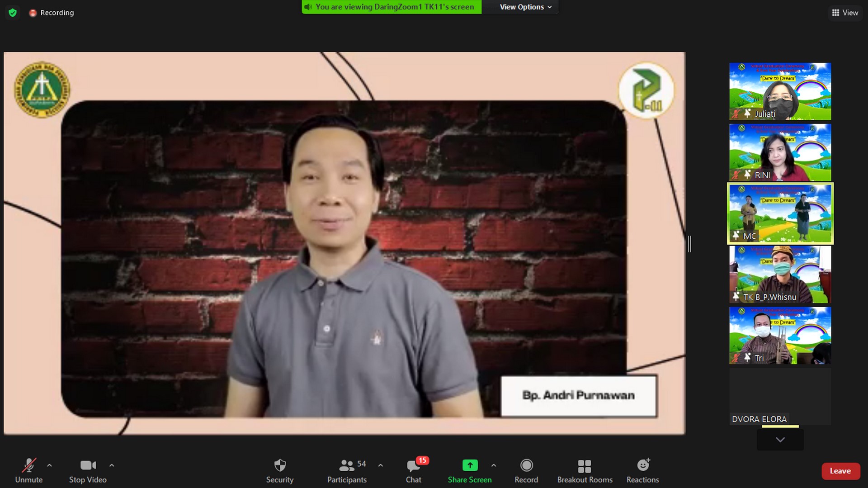This screenshot has width=868, height=488.
Task: Open the View Options dropdown
Action: point(525,7)
